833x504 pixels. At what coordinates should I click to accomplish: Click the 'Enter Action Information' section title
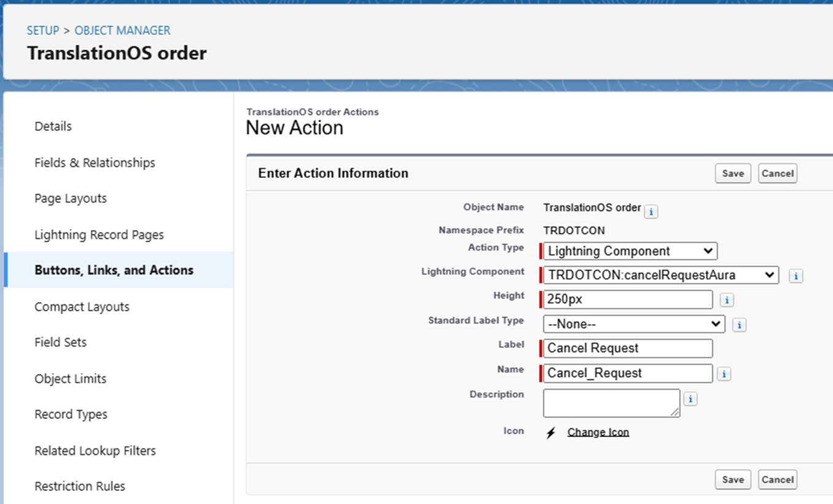pyautogui.click(x=333, y=173)
